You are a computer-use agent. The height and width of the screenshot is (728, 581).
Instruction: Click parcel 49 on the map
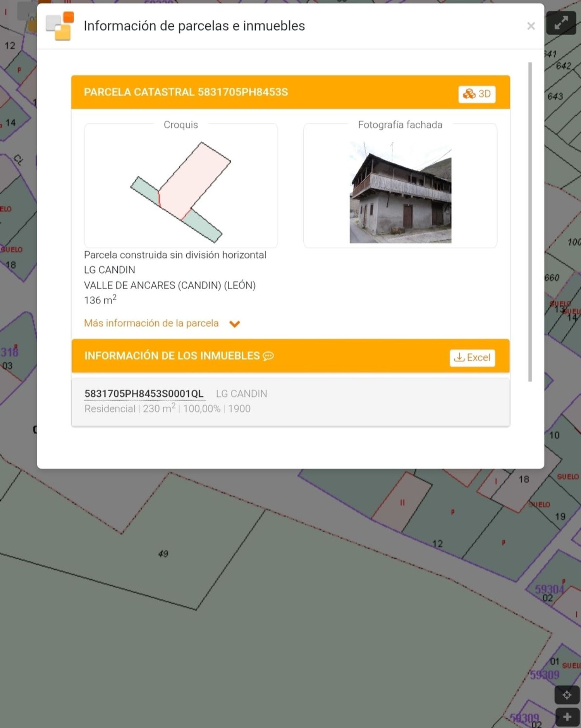(163, 554)
